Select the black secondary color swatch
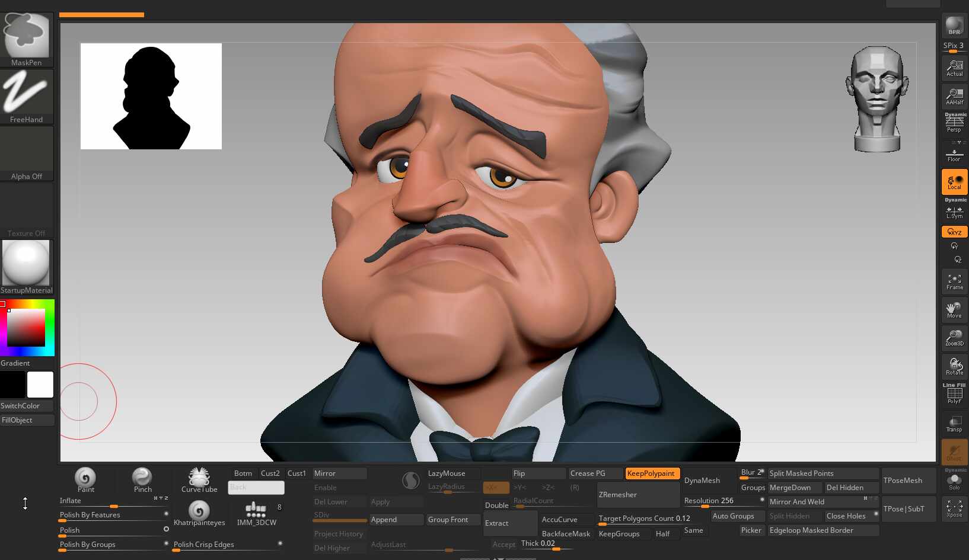Screen dimensions: 969x560 12,385
